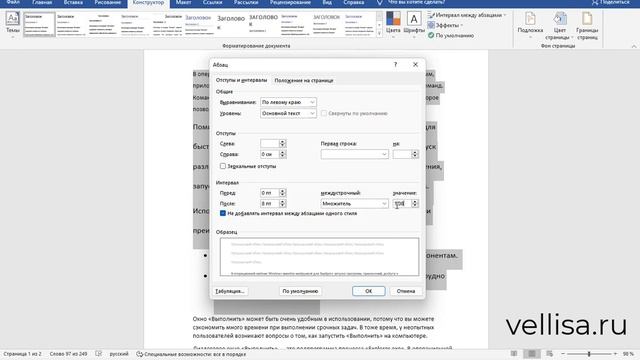The width and height of the screenshot is (640, 360).
Task: Confirm dialog with ОК button
Action: point(369,291)
